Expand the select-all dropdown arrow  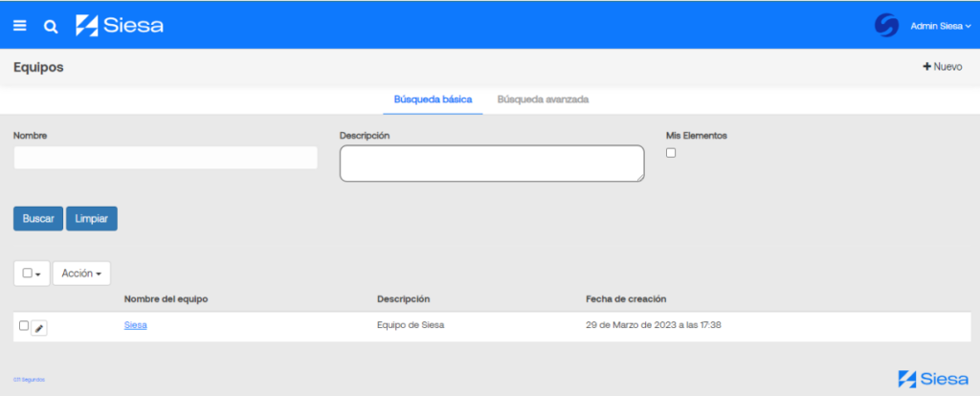pos(38,275)
